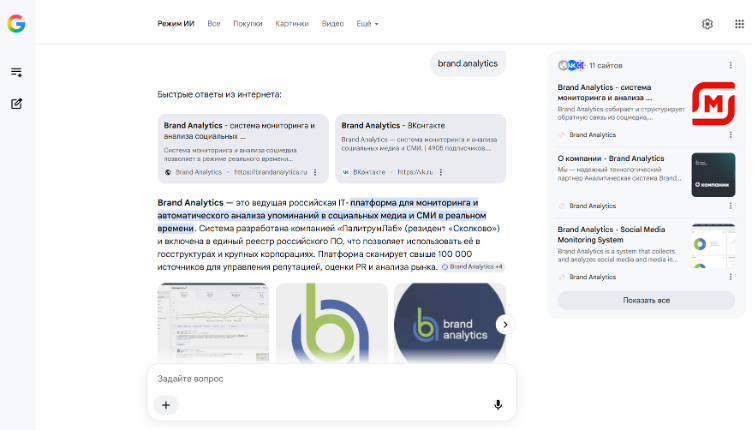The height and width of the screenshot is (430, 755).
Task: Start a new search with pencil icon
Action: (x=16, y=104)
